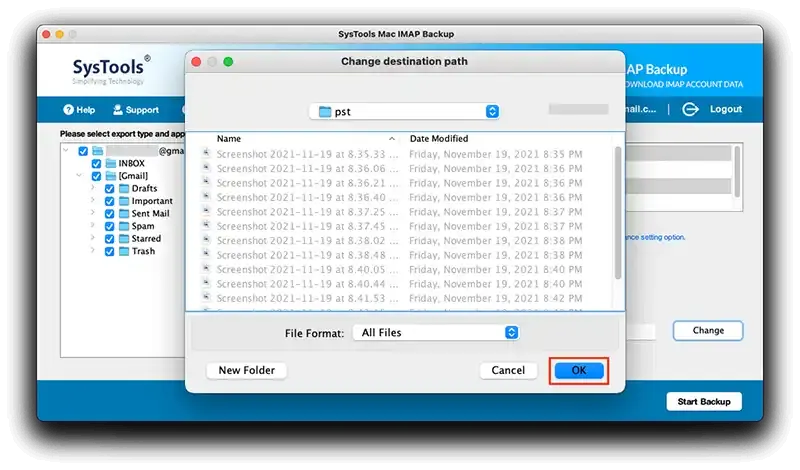
Task: Close the Change destination path dialog
Action: (x=196, y=62)
